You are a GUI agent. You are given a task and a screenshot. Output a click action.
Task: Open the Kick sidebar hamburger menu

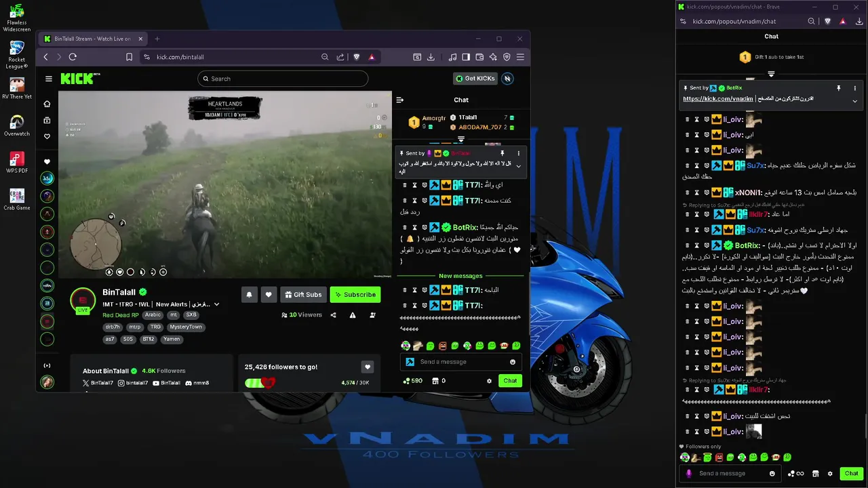tap(48, 79)
